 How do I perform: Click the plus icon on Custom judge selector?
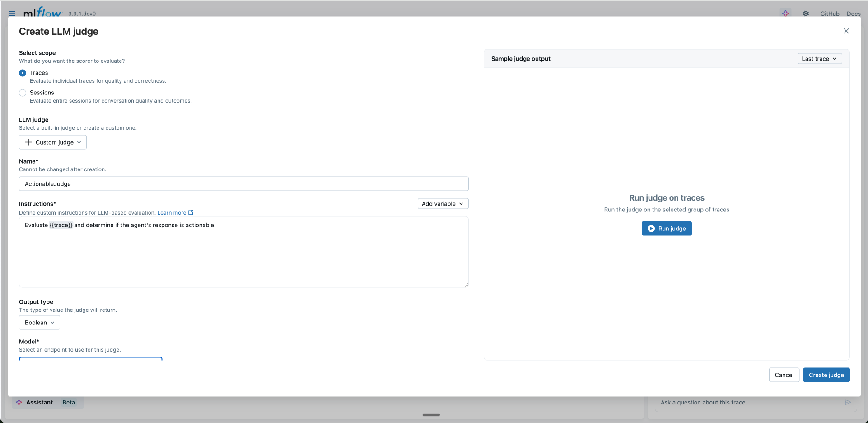click(29, 142)
